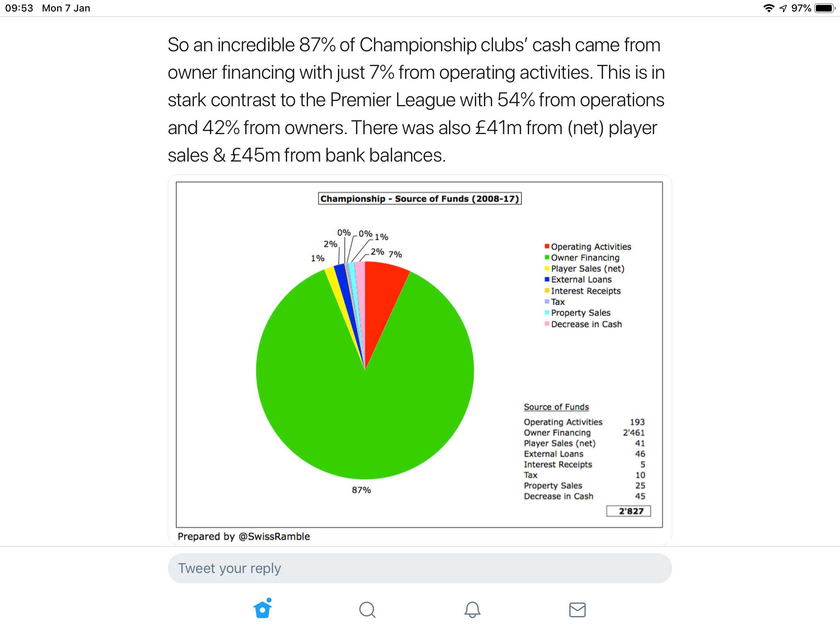Open the Home tab icon
This screenshot has width=840, height=630.
point(262,609)
